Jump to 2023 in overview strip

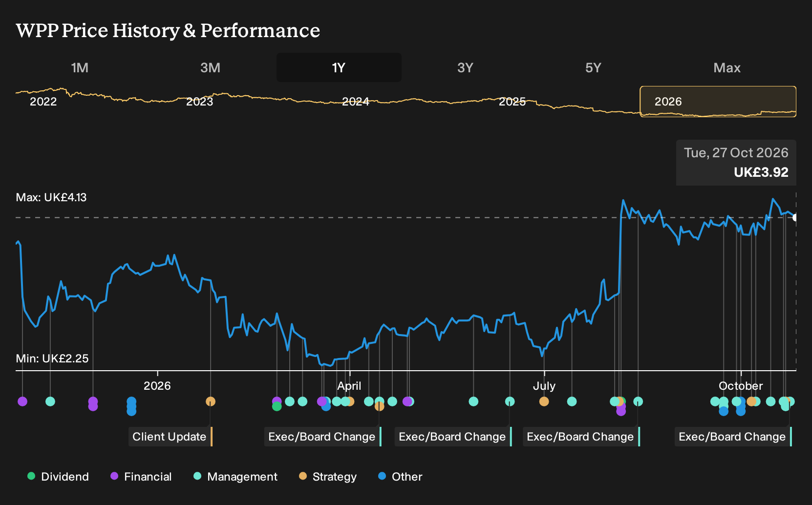[x=200, y=102]
